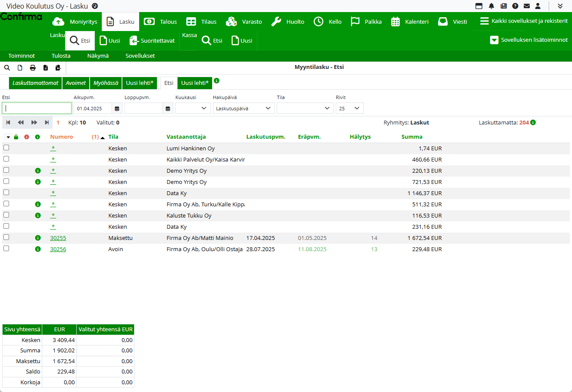
Task: Click the printer icon in toolbar
Action: 33,68
